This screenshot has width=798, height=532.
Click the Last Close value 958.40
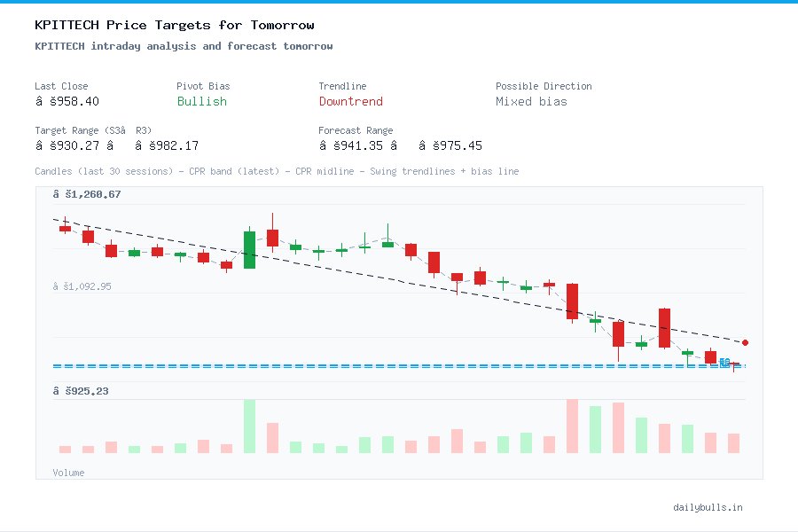tap(68, 101)
